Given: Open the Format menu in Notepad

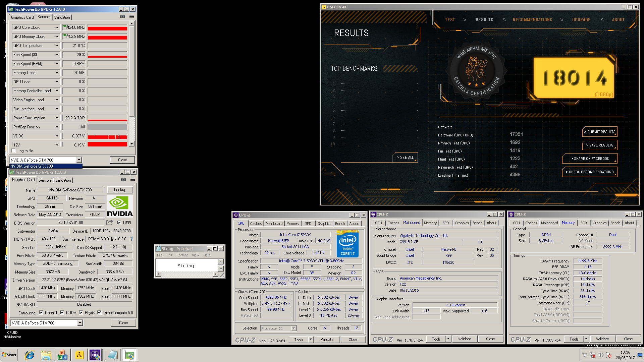Looking at the screenshot, I should (x=182, y=255).
